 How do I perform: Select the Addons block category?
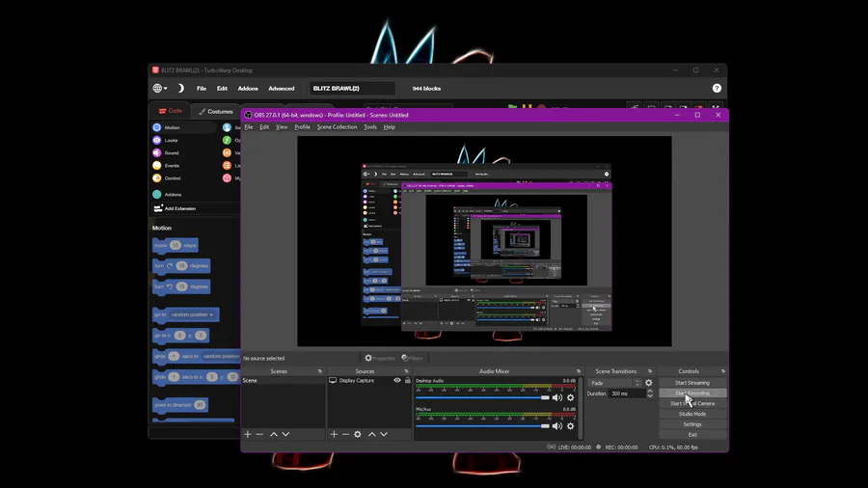tap(167, 194)
